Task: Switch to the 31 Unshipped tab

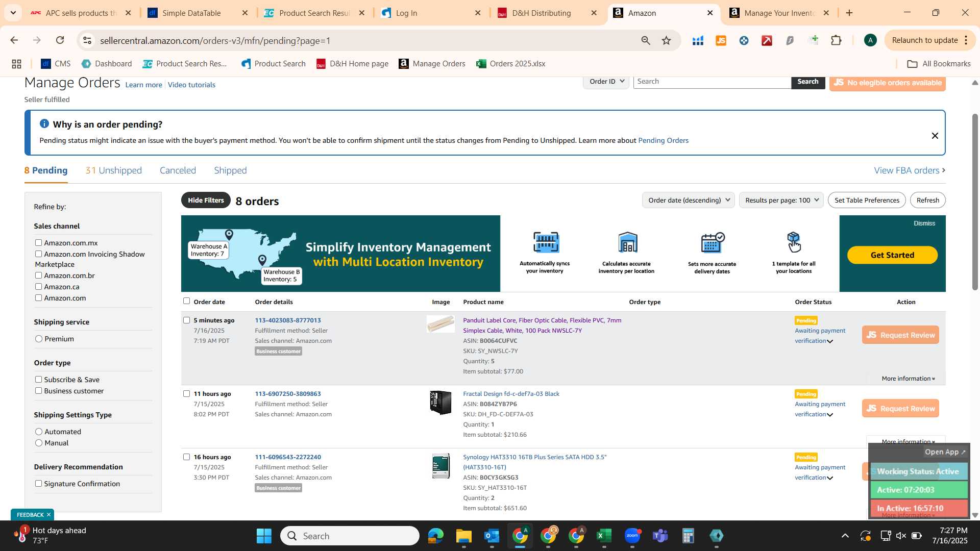Action: tap(113, 170)
